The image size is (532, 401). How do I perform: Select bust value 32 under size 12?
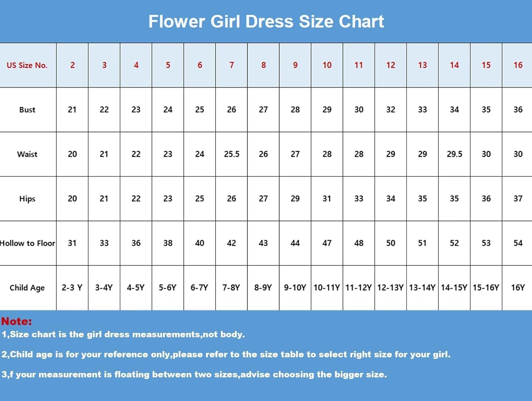click(390, 110)
